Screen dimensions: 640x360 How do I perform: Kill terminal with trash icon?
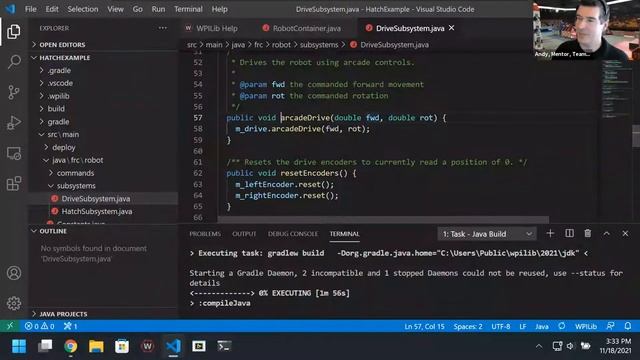587,233
